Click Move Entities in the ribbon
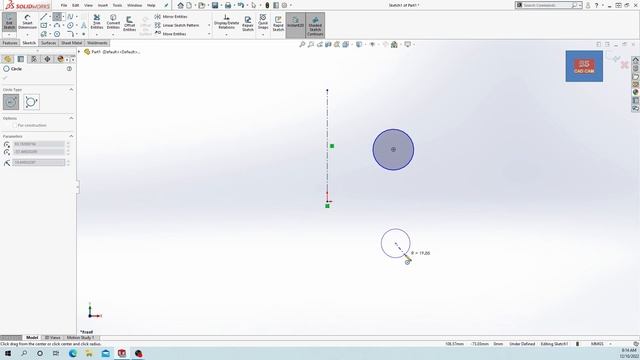Image resolution: width=640 pixels, height=360 pixels. (x=171, y=34)
